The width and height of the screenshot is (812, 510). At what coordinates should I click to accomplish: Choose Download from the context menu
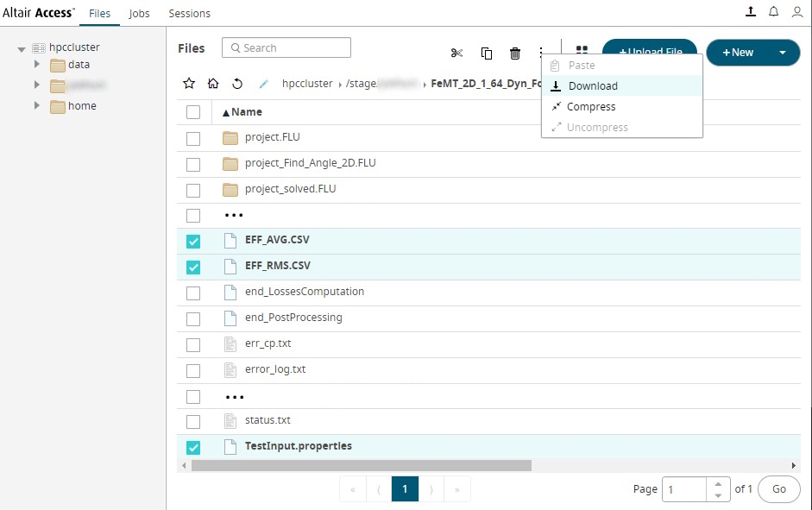pyautogui.click(x=593, y=86)
